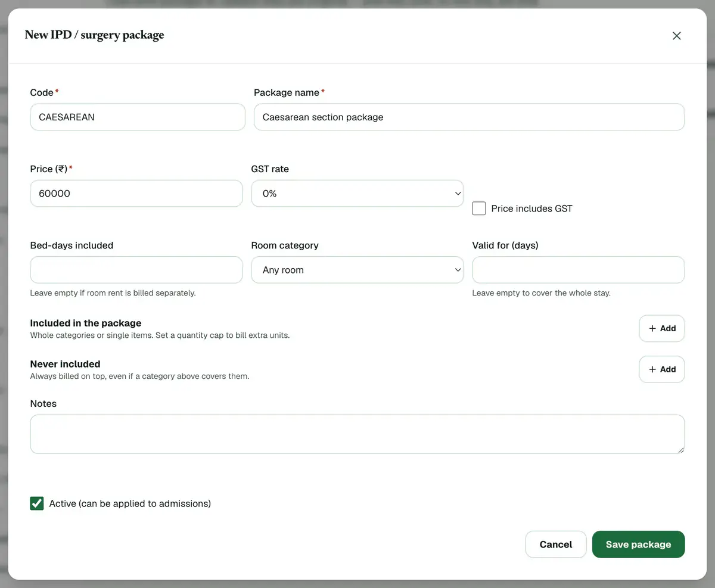The image size is (715, 588).
Task: Click the 'Leave empty to cover the whole stay.' hint
Action: tap(542, 293)
